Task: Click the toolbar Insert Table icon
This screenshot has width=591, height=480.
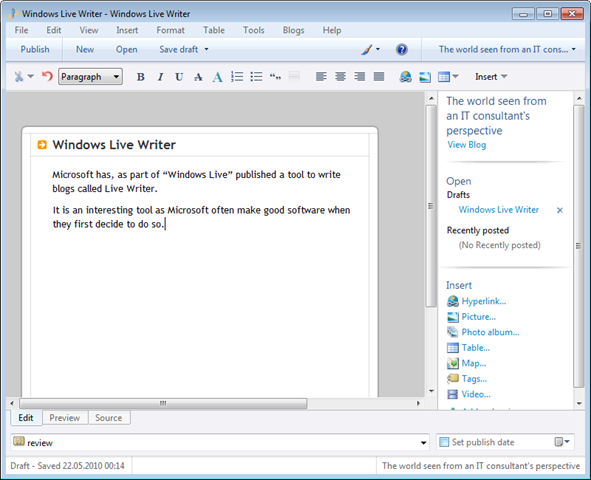Action: 444,77
